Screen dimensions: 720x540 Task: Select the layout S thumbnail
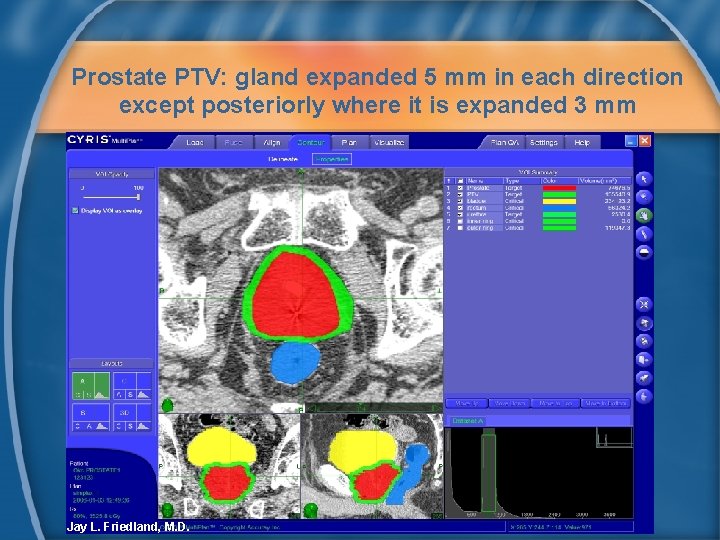pos(91,417)
